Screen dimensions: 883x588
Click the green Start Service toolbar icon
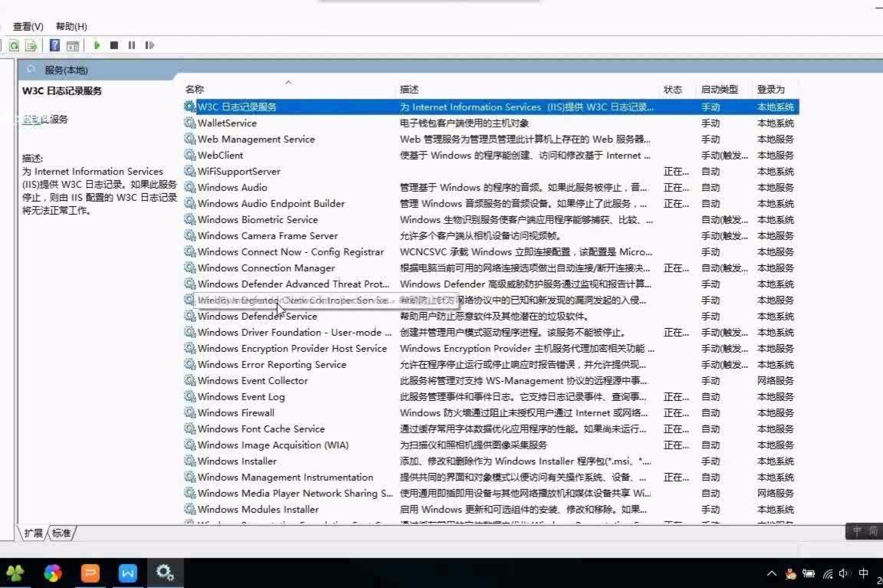[97, 45]
